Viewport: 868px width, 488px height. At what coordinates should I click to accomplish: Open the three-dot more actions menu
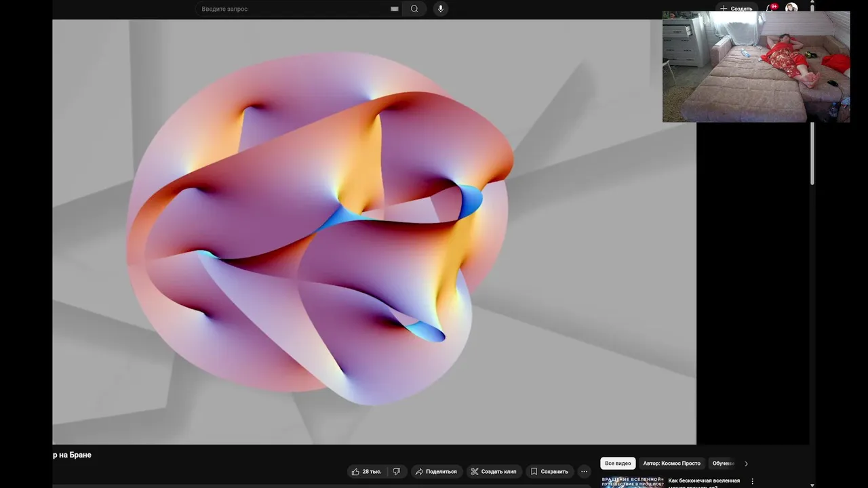click(584, 472)
